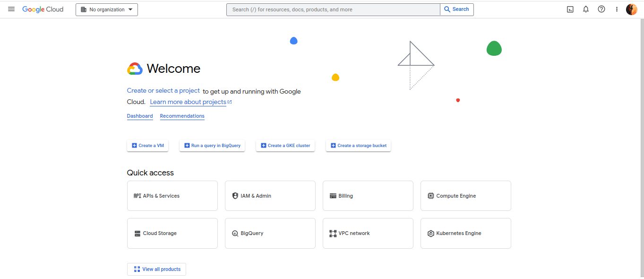Select the Dashboard tab
The height and width of the screenshot is (279, 644).
[x=140, y=116]
